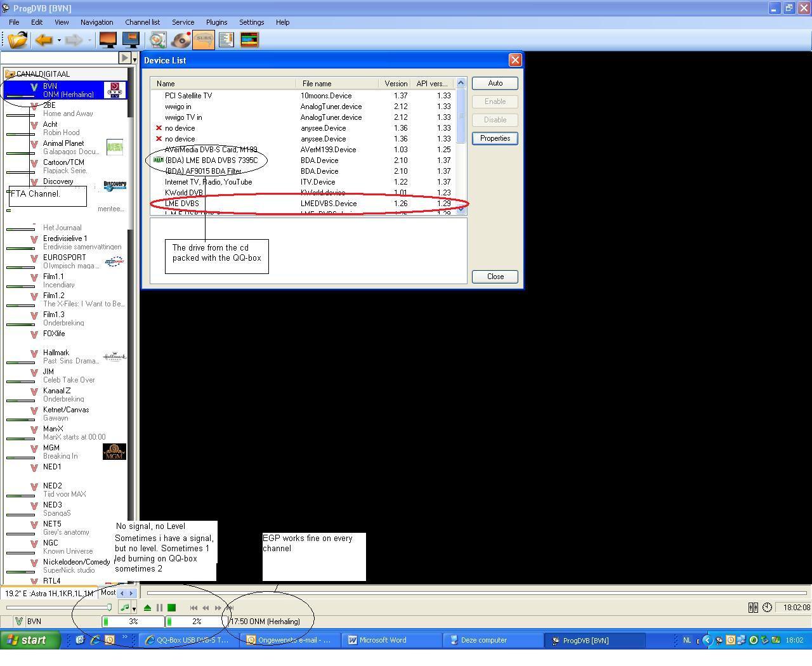Click the picture-in-picture monitor icon

click(x=131, y=40)
